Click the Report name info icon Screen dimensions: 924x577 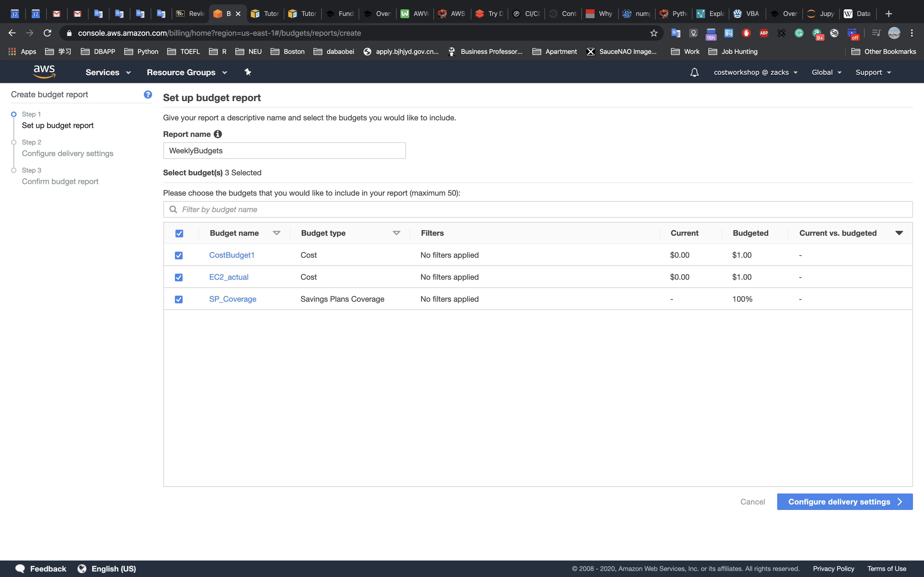[218, 134]
